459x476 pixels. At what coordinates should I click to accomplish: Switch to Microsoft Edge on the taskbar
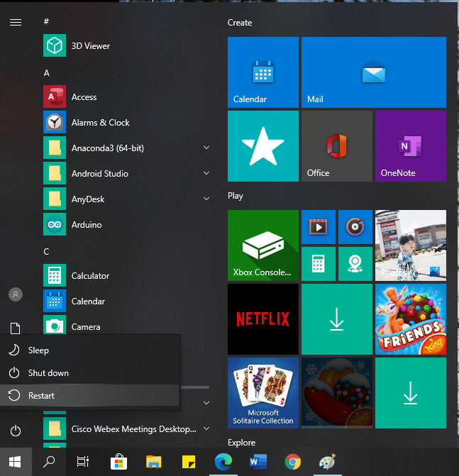tap(223, 462)
